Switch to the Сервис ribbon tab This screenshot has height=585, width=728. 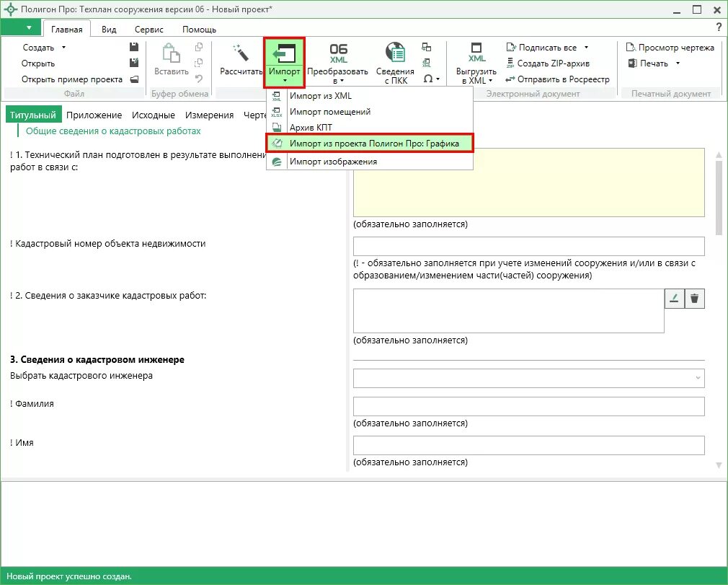[x=149, y=30]
